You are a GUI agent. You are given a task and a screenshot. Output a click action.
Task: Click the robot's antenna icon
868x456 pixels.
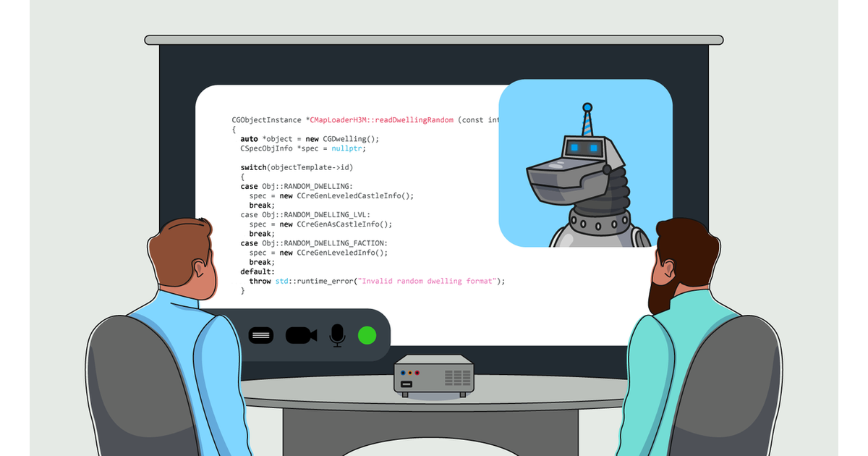tap(586, 112)
